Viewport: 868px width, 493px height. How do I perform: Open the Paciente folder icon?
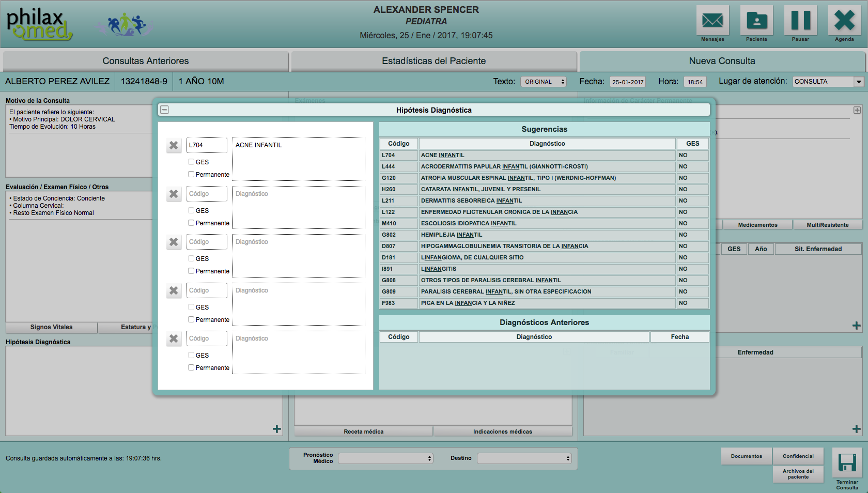coord(756,21)
